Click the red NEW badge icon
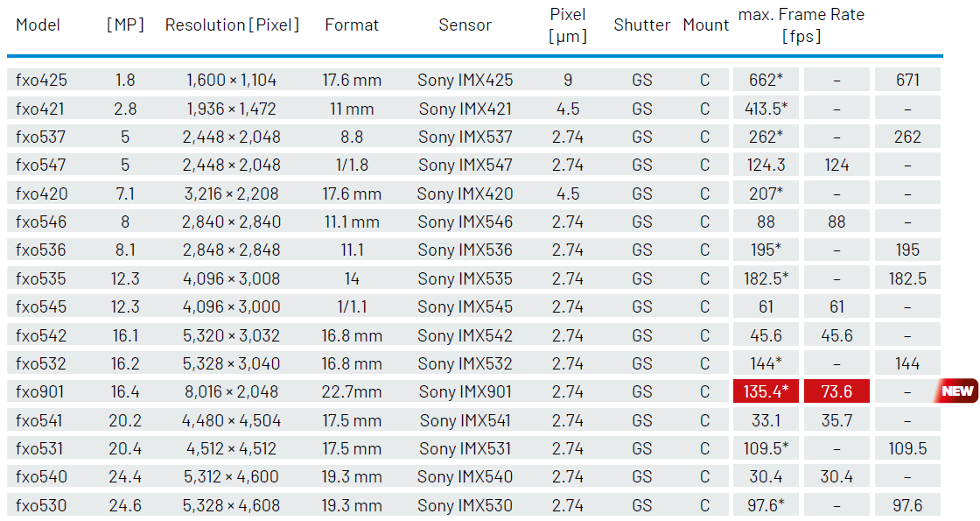 (x=956, y=391)
